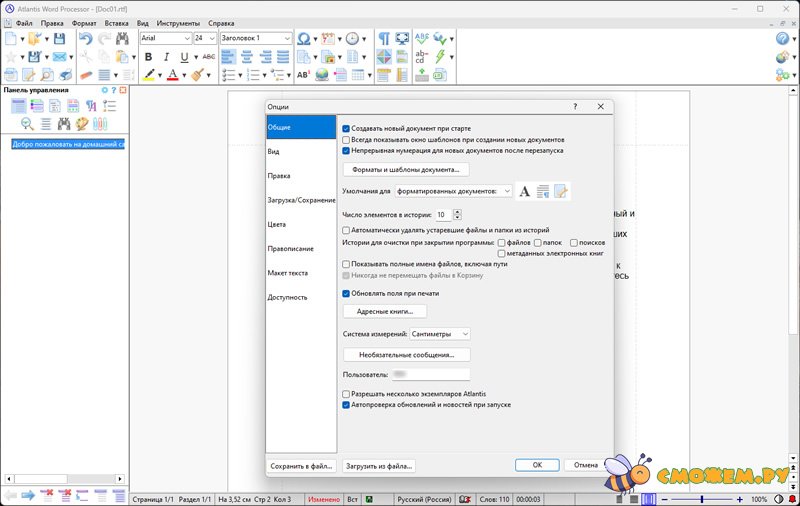
Task: Click the Bold formatting button
Action: pyautogui.click(x=148, y=57)
